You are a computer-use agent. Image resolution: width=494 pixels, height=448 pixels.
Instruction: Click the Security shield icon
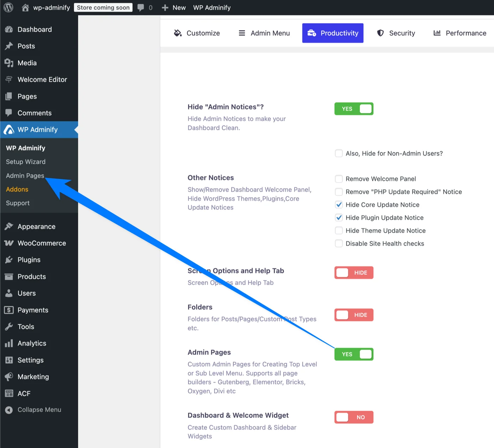(380, 33)
